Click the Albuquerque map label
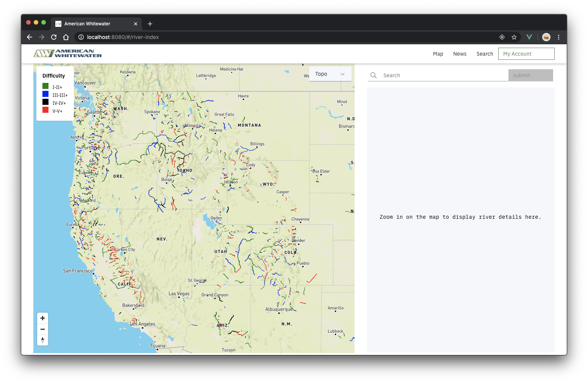This screenshot has width=588, height=383. 279,309
